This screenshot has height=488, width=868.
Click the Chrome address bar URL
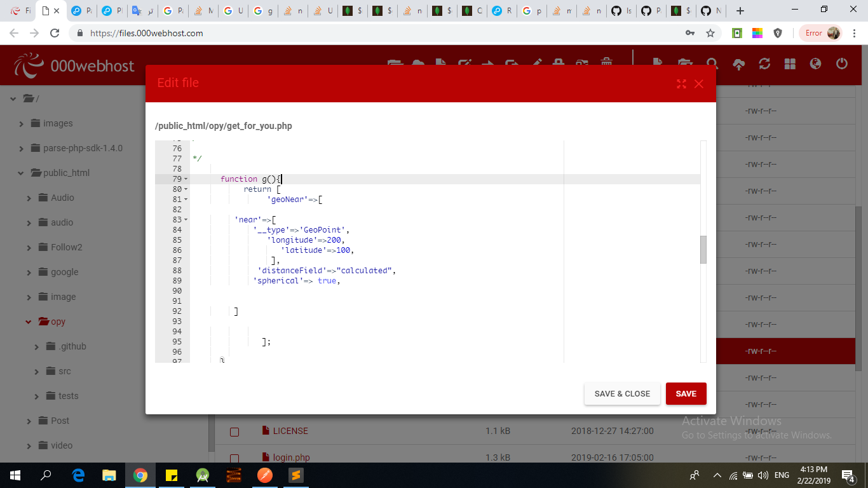(x=147, y=33)
